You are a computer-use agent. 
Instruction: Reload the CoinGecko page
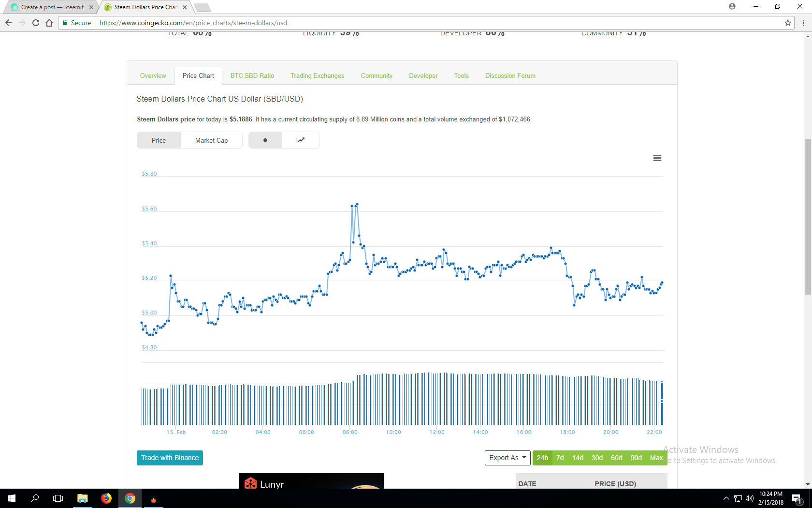(x=36, y=23)
